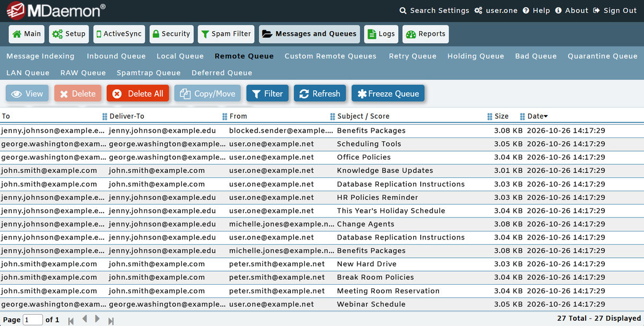Open the Filter button
The width and height of the screenshot is (644, 326).
[267, 93]
